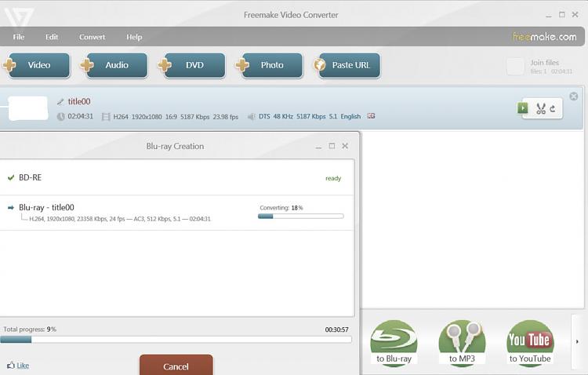Image resolution: width=588 pixels, height=375 pixels.
Task: Click the Converting 18% progress bar
Action: pos(301,217)
